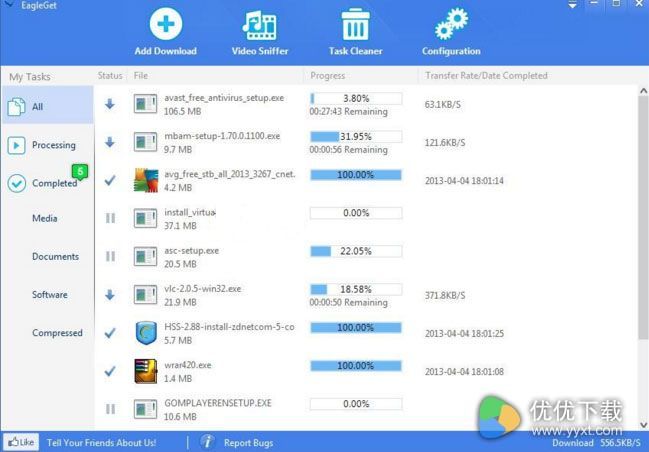Image resolution: width=649 pixels, height=452 pixels.
Task: Open the Task Cleaner trash icon
Action: pos(355,25)
